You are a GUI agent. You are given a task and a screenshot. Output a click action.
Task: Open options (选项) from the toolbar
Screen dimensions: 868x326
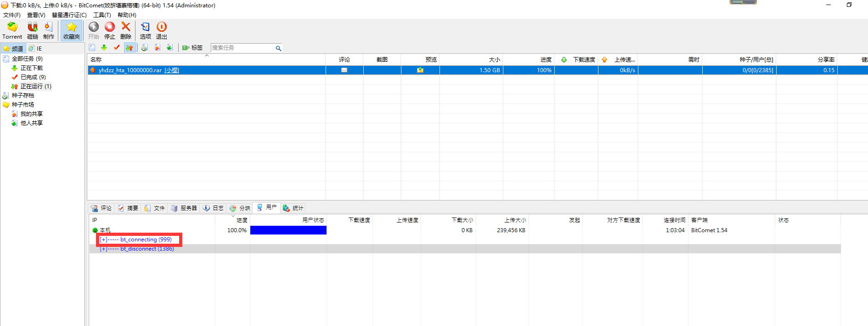click(x=145, y=27)
